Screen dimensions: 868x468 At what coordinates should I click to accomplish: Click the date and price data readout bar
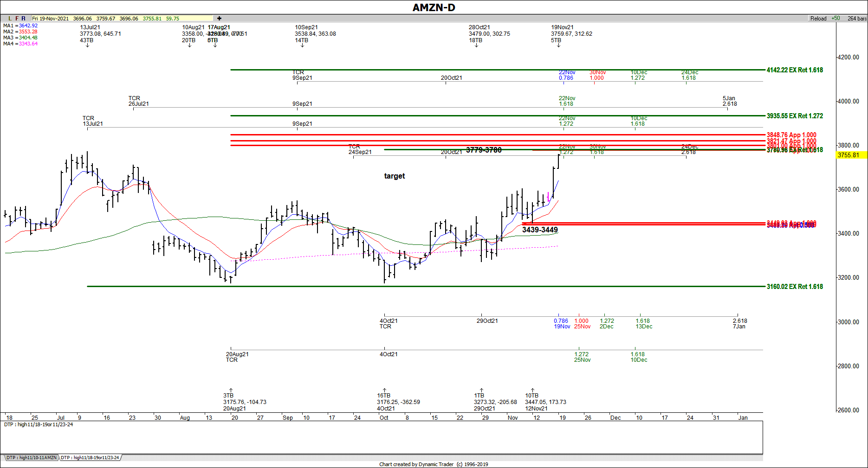click(x=122, y=19)
